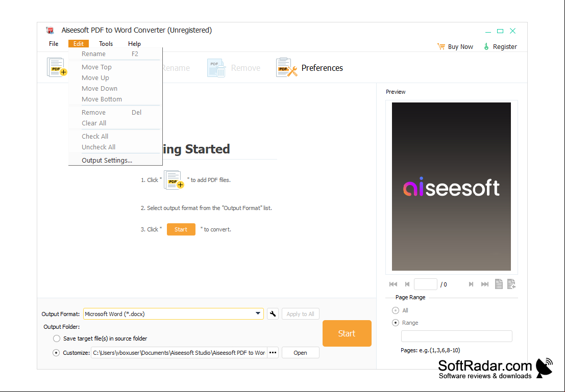565x392 pixels.
Task: Click the Preferences toolbar label
Action: coord(322,68)
